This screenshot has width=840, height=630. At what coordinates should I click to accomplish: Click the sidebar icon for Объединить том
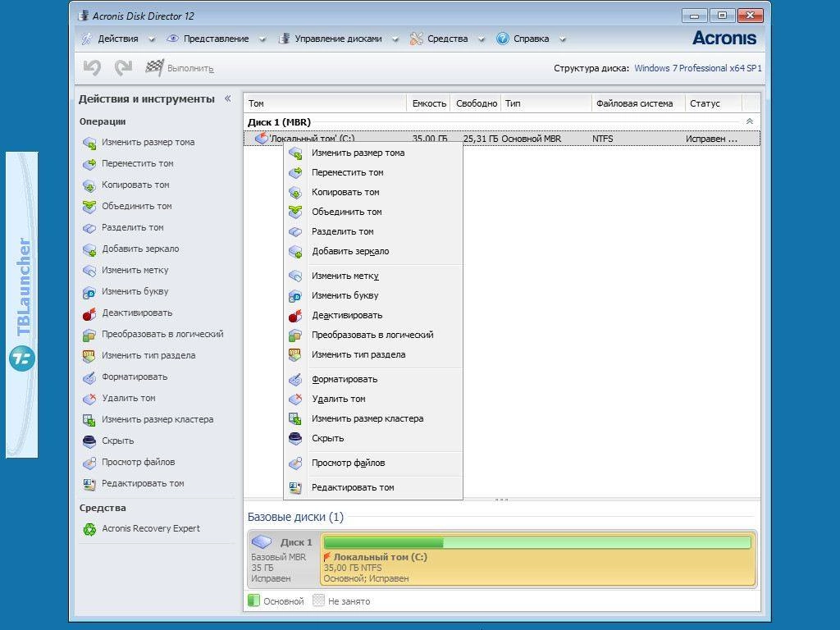[x=89, y=206]
